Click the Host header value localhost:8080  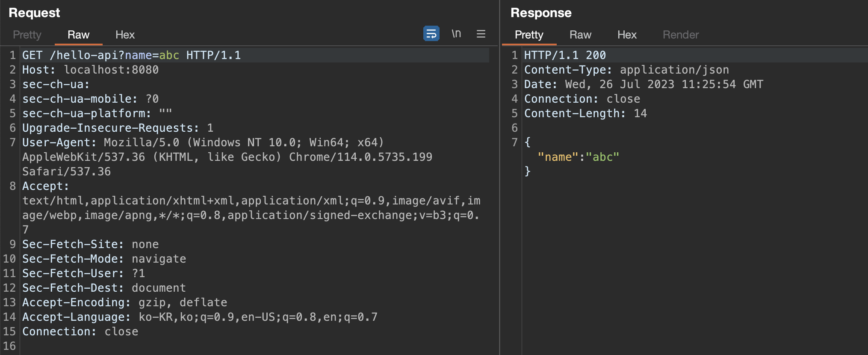pos(111,70)
